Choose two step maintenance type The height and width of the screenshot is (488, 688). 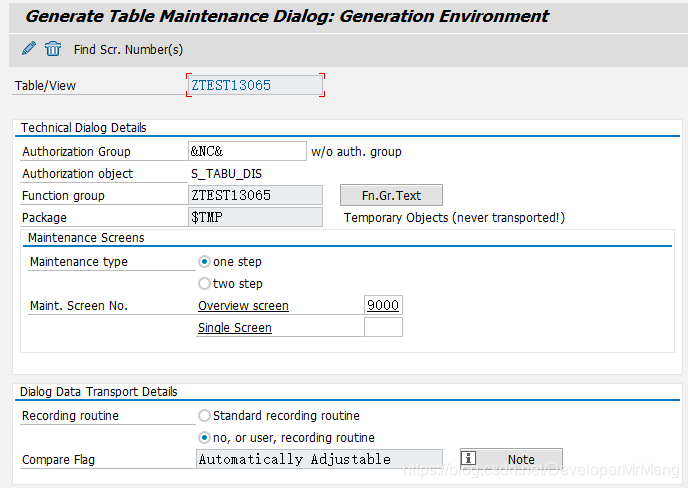pyautogui.click(x=205, y=284)
